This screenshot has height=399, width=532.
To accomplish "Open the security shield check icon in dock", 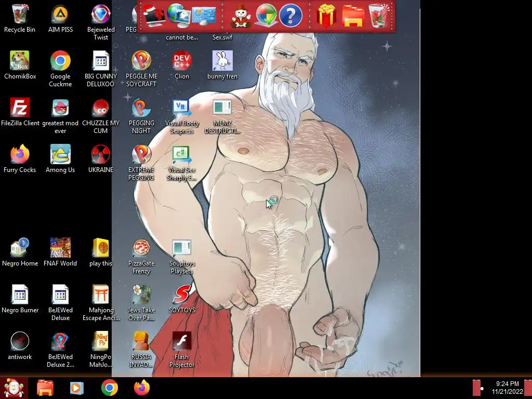I will (x=265, y=16).
